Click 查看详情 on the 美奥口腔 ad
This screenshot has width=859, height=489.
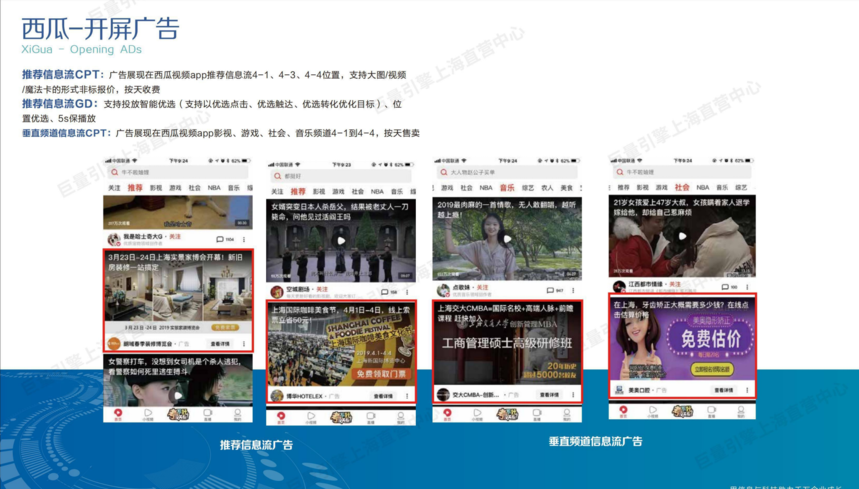click(724, 390)
